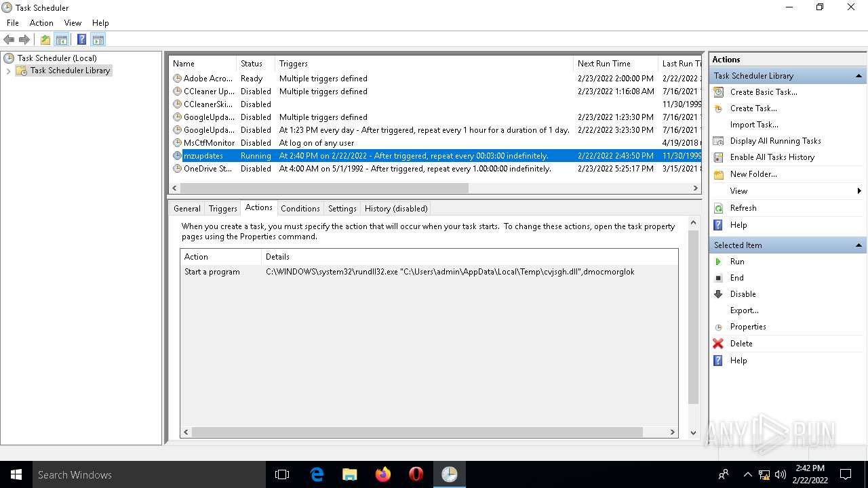Screen dimensions: 868x488
Task: Click the Up One Level folder icon
Action: (45, 40)
